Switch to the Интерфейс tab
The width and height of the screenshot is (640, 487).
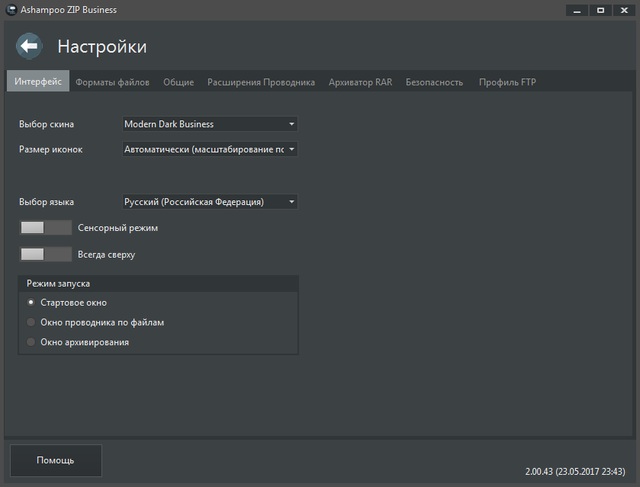(x=38, y=81)
